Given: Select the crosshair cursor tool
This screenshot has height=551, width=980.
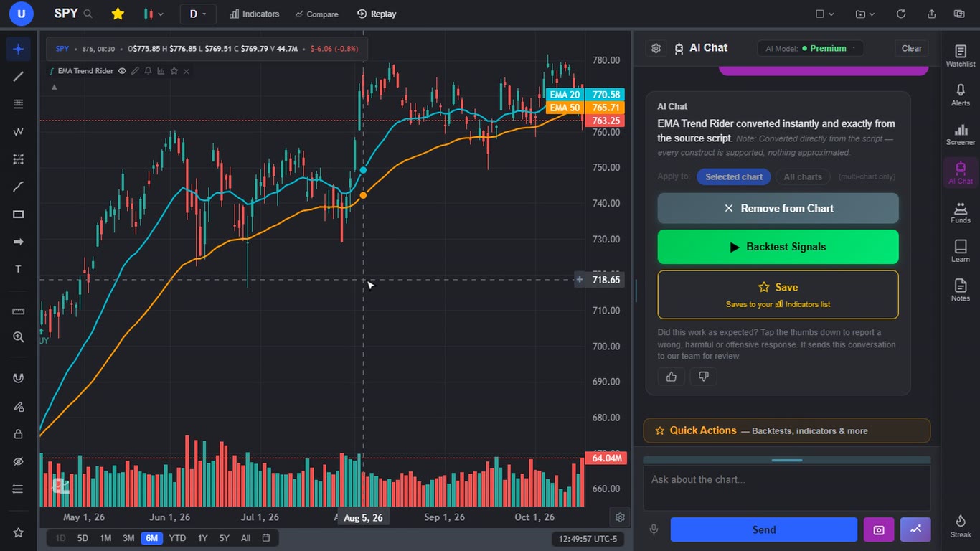Looking at the screenshot, I should 19,50.
